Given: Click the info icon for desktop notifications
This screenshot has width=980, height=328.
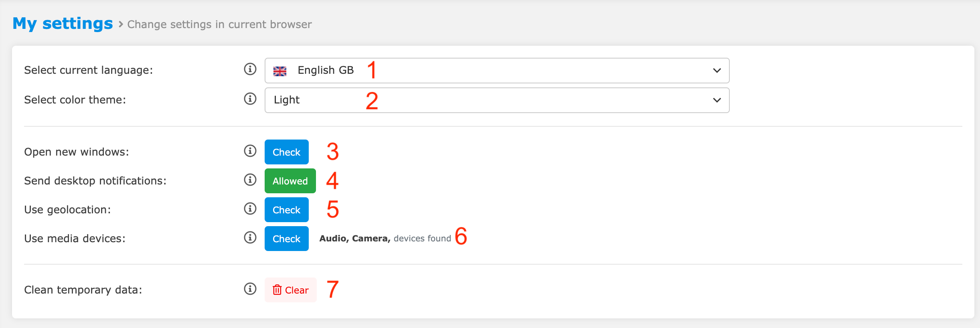Looking at the screenshot, I should point(250,180).
